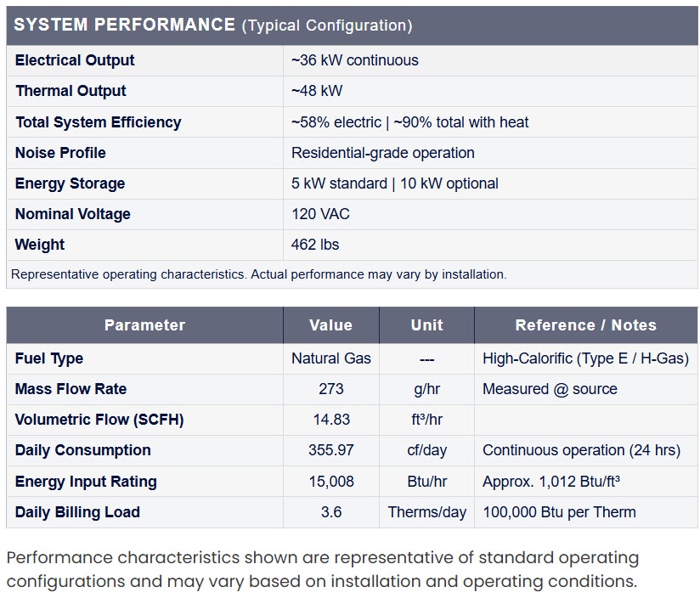
Task: Click the 100,000 Btu per Therm note
Action: point(559,512)
